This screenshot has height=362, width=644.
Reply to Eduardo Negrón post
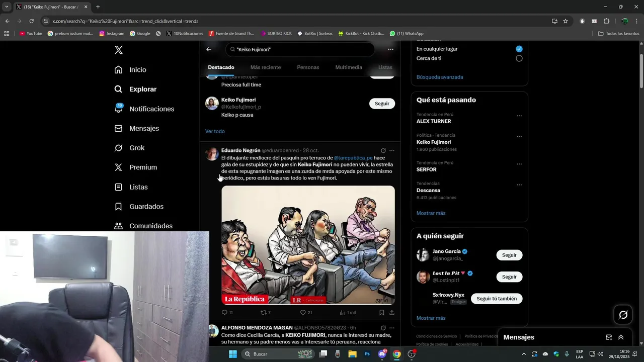227,313
